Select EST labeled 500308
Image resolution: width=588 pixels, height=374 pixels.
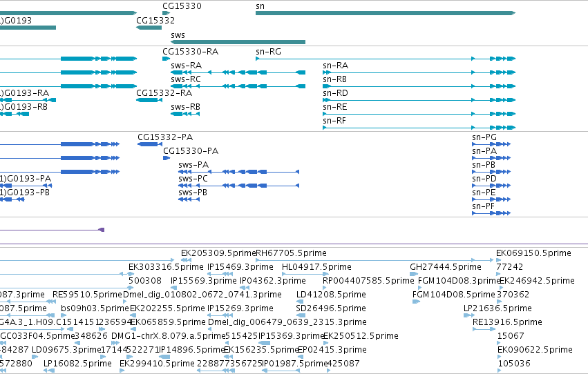[x=131, y=288]
